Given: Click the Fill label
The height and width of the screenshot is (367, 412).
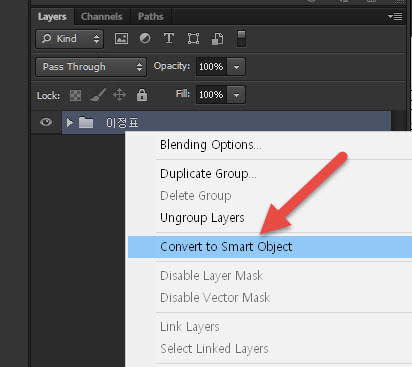Looking at the screenshot, I should [x=183, y=94].
